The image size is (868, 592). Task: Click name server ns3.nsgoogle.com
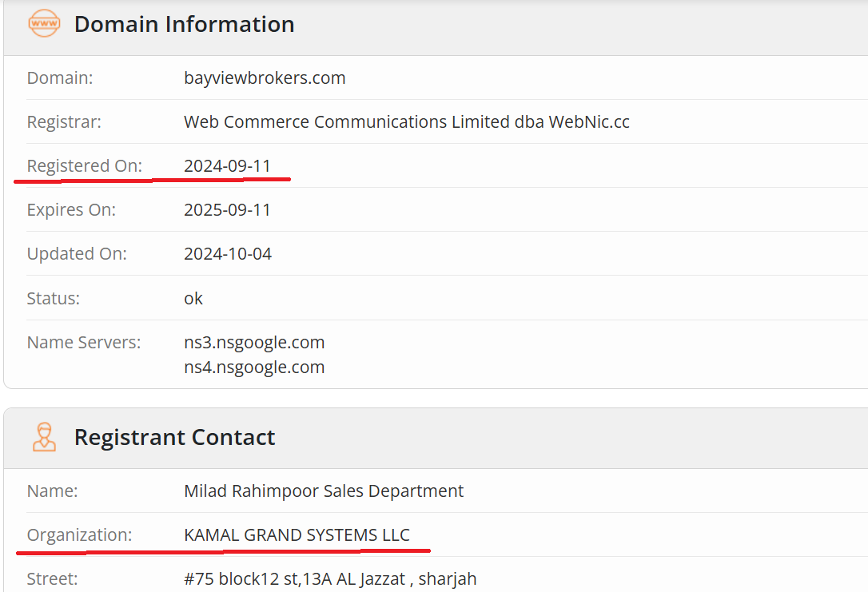point(254,343)
